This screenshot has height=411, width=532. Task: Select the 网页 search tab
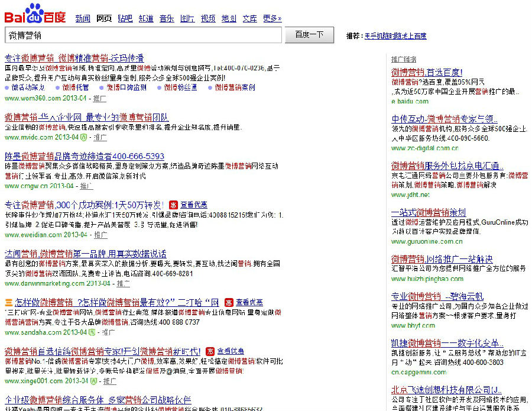[x=104, y=18]
